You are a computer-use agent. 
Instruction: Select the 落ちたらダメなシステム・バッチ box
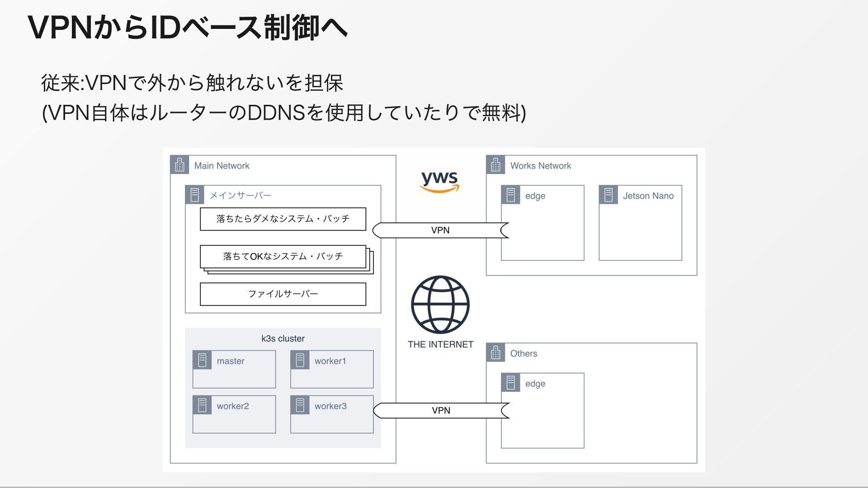[x=283, y=219]
